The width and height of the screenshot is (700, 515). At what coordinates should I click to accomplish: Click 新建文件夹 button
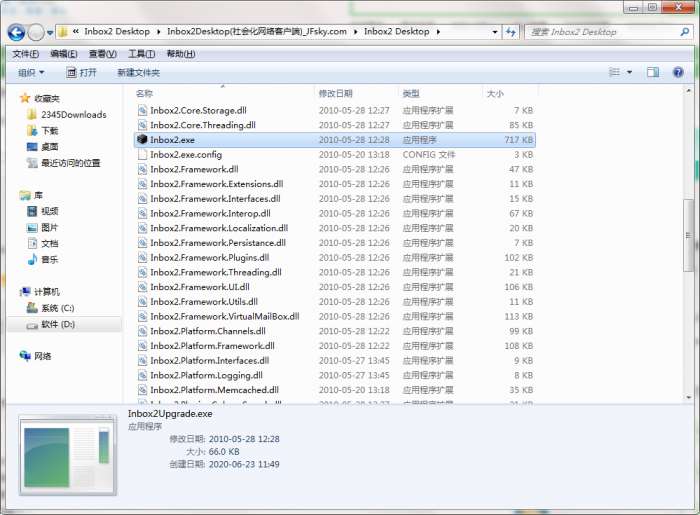[x=138, y=72]
